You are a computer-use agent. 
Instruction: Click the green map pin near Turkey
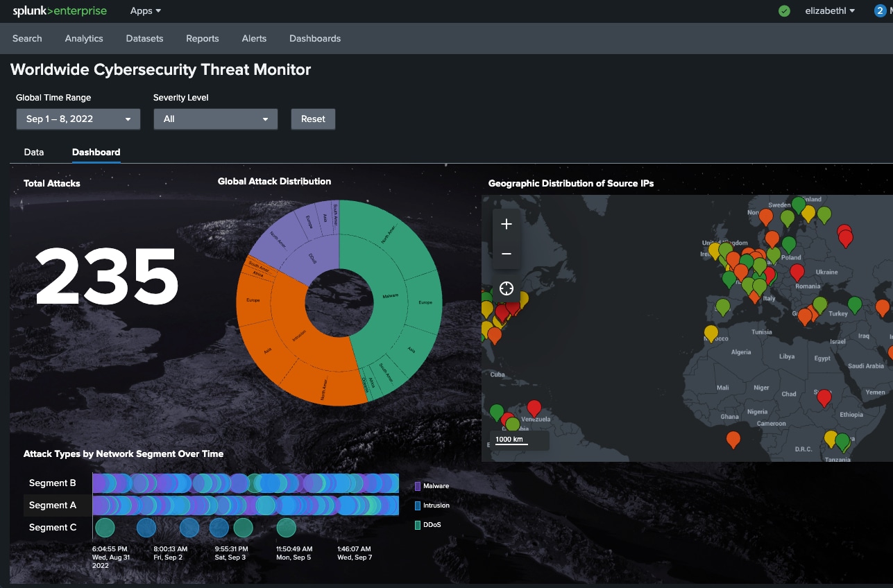[x=855, y=304]
